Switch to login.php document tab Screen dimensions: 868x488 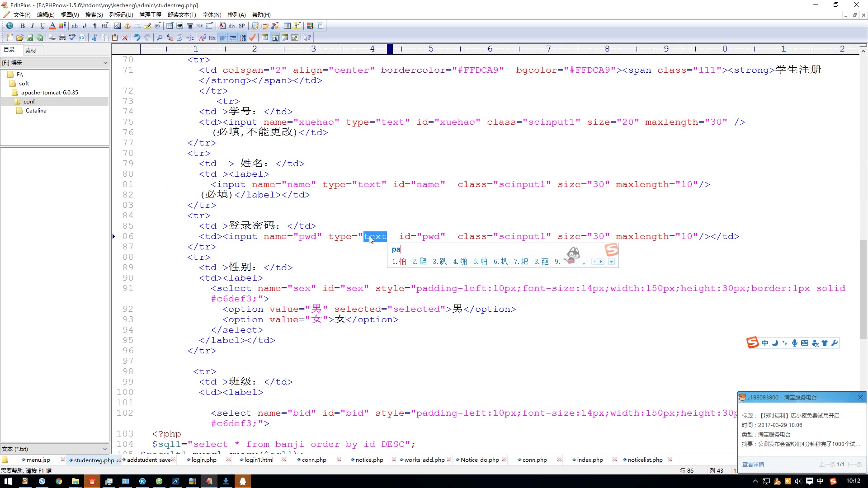pyautogui.click(x=204, y=460)
